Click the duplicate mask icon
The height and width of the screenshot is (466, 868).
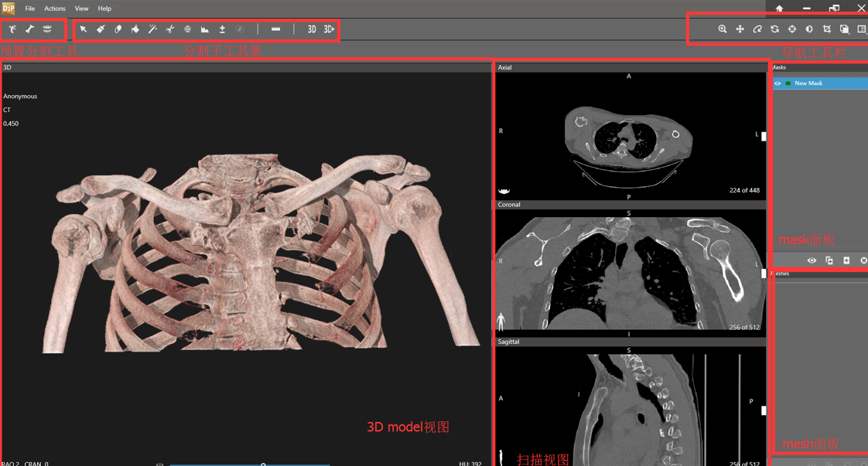coord(829,260)
